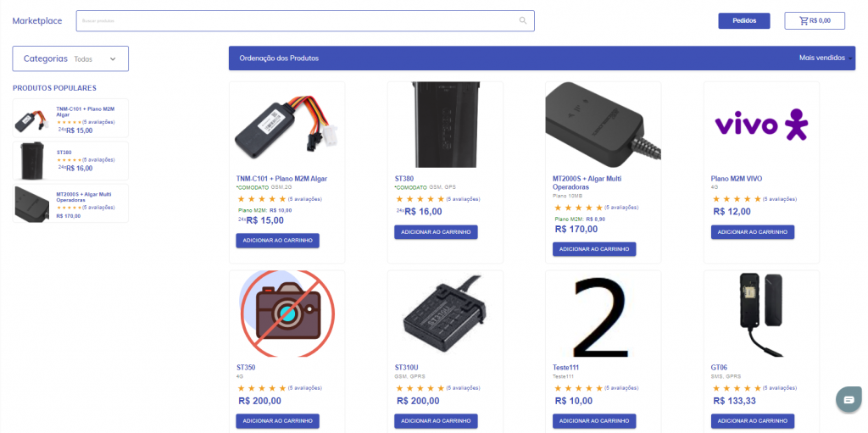Open the Pedidos page

[744, 21]
